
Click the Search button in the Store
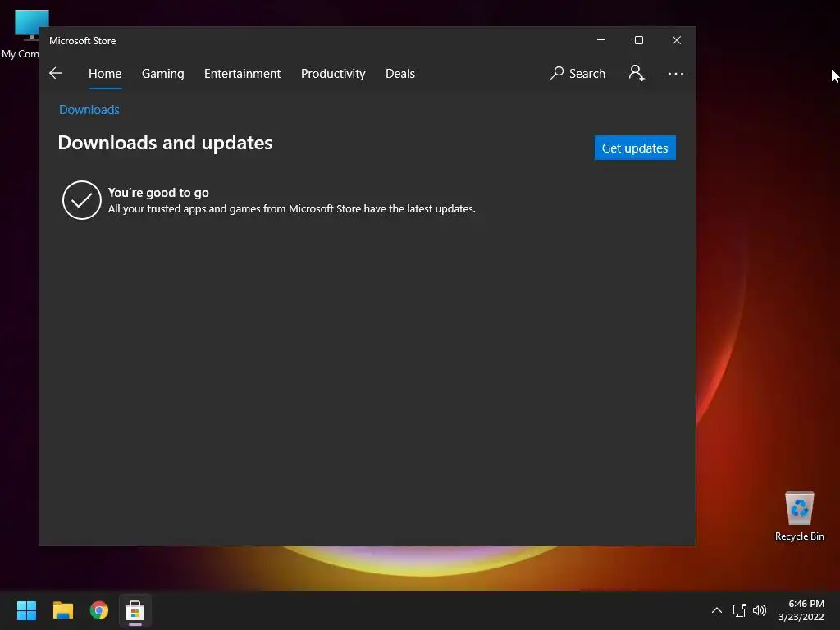(577, 73)
